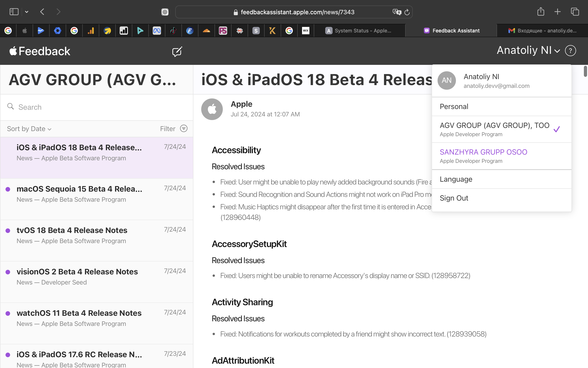Open the Sort by Date dropdown

[29, 129]
